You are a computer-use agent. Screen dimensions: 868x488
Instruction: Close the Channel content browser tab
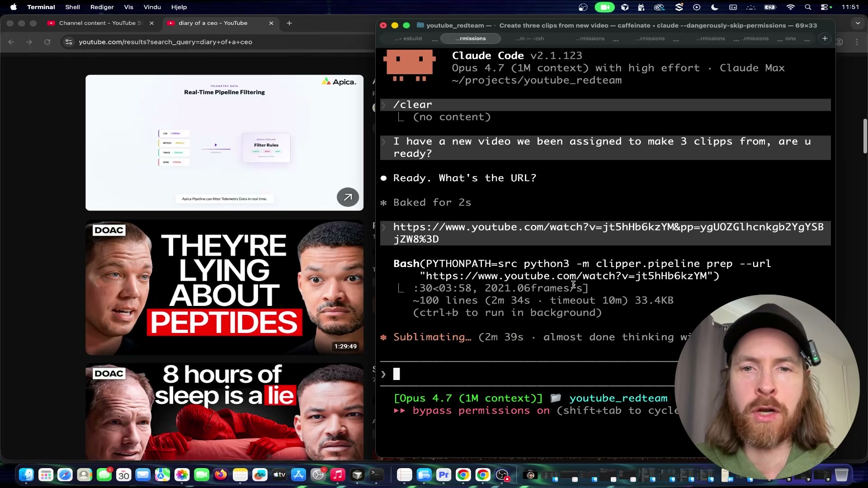tap(151, 23)
